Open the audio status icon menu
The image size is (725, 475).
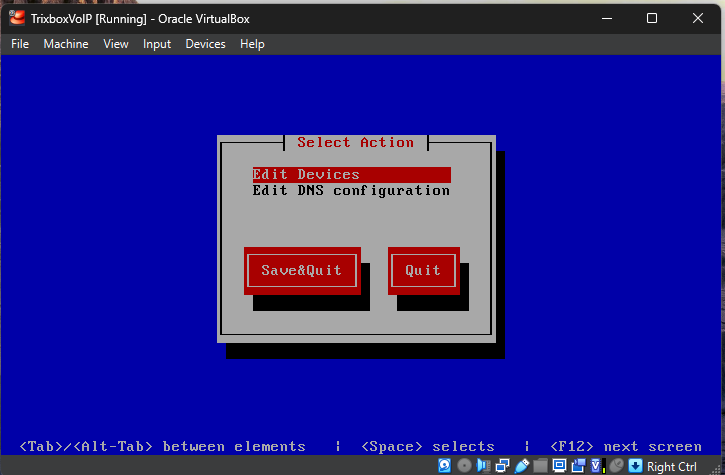click(x=484, y=465)
